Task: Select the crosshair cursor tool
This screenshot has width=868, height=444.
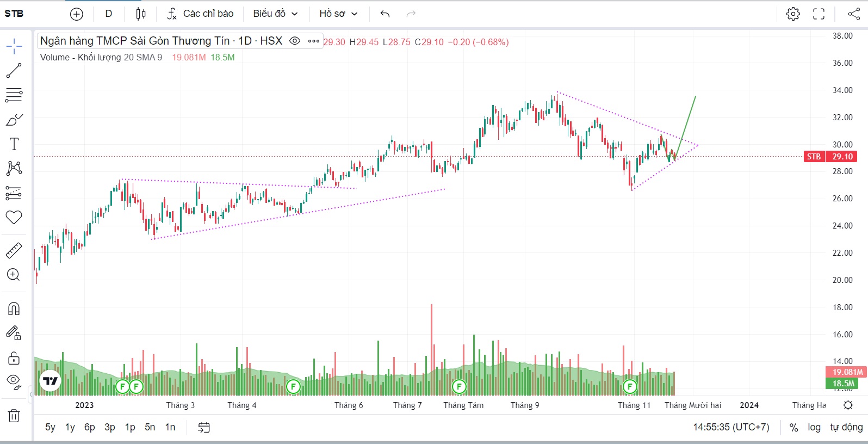Action: (x=14, y=46)
